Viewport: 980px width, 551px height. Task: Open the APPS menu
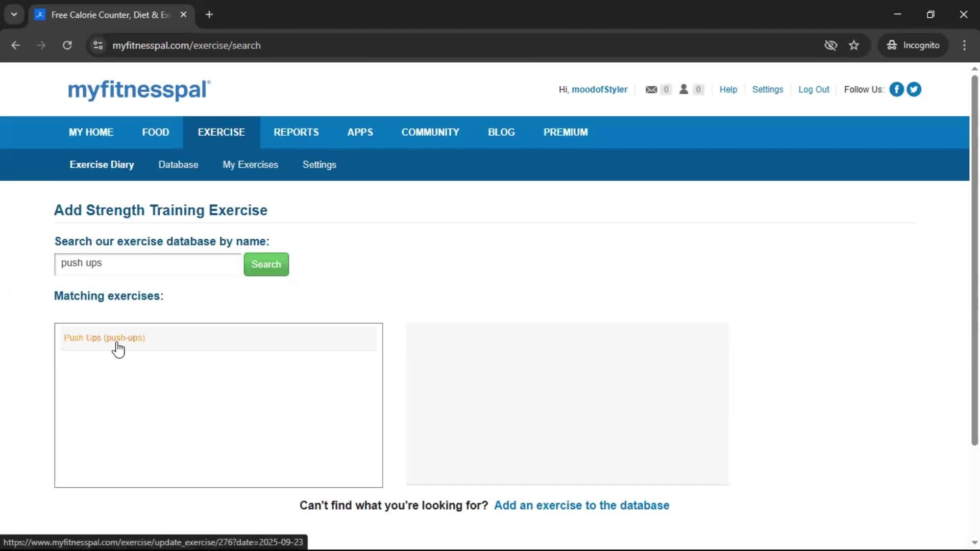click(x=360, y=132)
